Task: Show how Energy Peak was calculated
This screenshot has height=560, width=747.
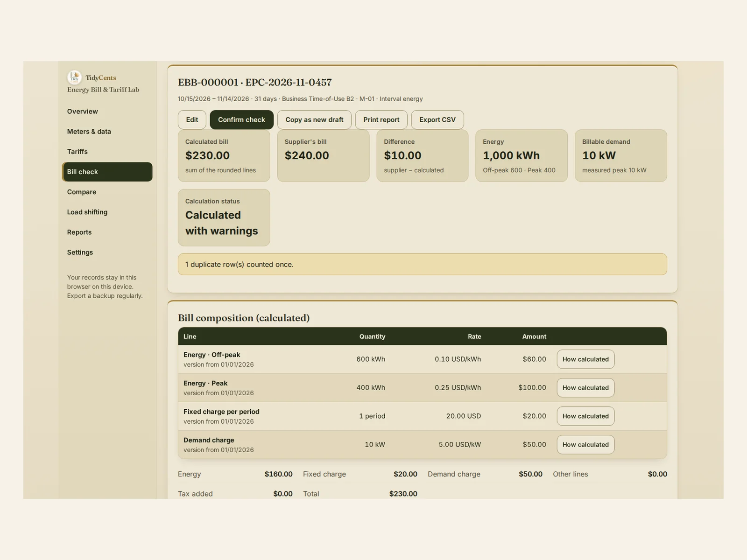Action: coord(585,388)
